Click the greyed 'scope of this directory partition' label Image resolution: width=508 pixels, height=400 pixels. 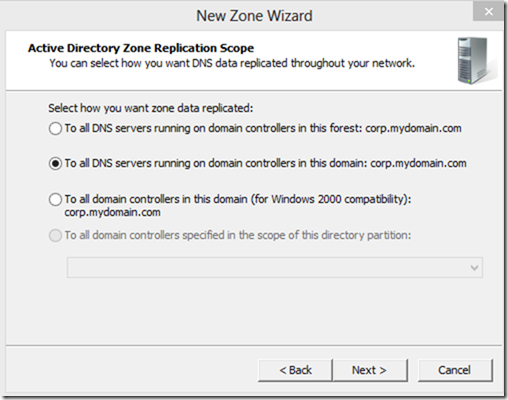tap(238, 235)
